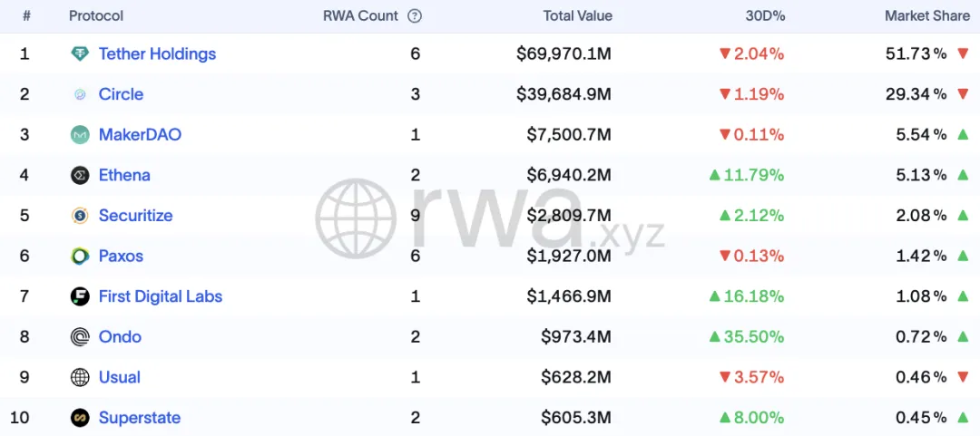Click Ethena's $6,940.2M total value cell

pyautogui.click(x=568, y=176)
